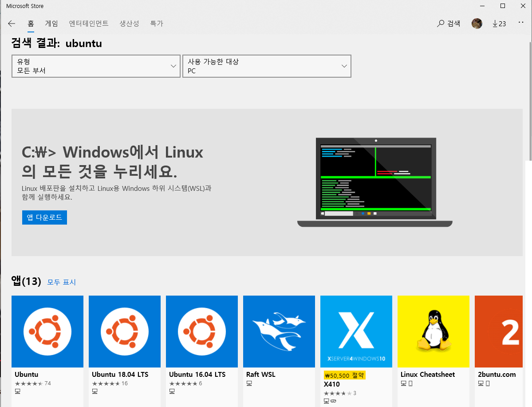Viewport: 532px width, 407px height.
Task: Click the vertical scrollbar on right
Action: click(x=530, y=102)
